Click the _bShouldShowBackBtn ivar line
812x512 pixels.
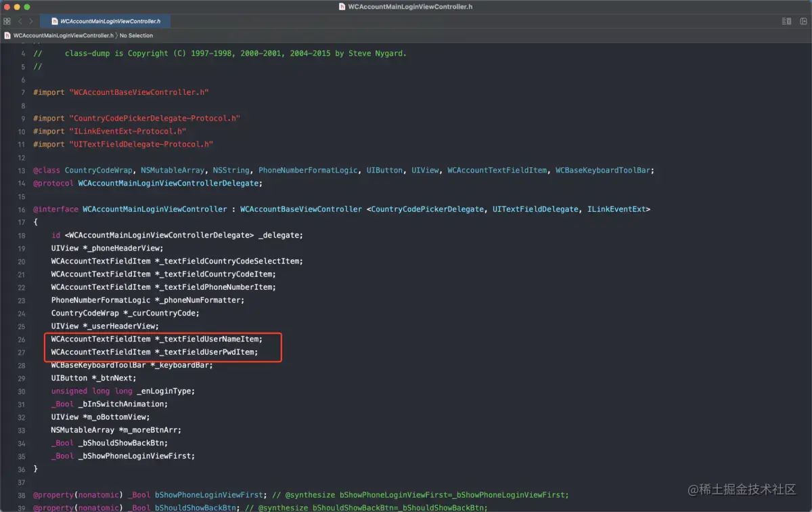coord(110,443)
